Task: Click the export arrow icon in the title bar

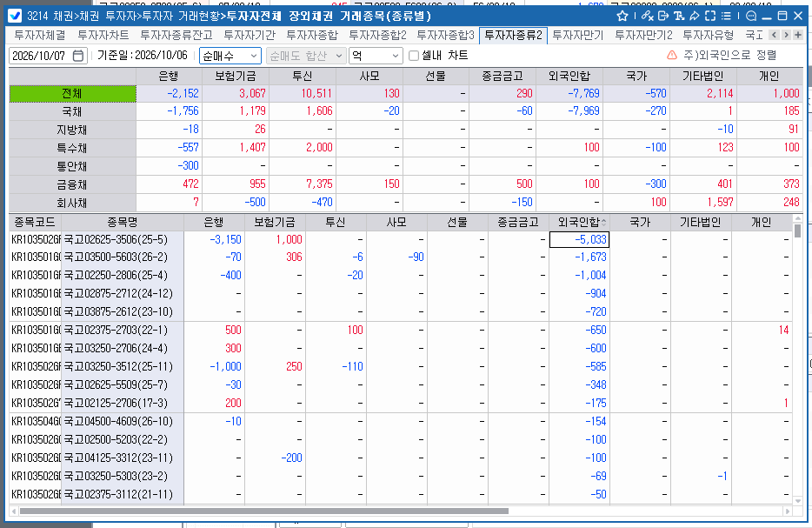Action: pyautogui.click(x=662, y=16)
